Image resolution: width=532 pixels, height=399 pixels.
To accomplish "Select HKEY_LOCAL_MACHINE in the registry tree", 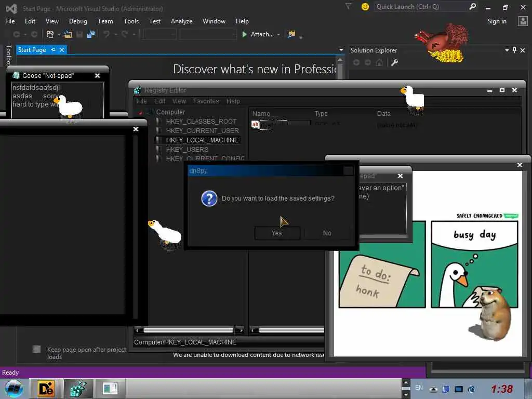I will pyautogui.click(x=202, y=140).
